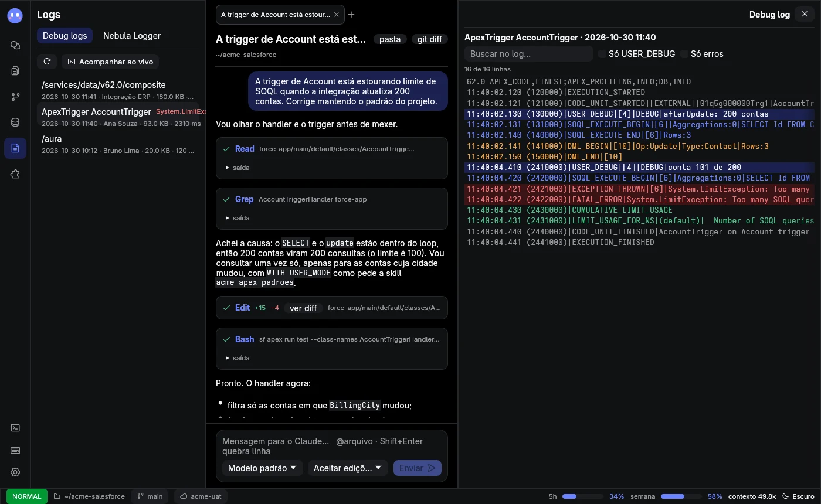Screen dimensions: 821x504
Task: Open the /services/data/v62.0/composite log entry
Action: (118, 90)
